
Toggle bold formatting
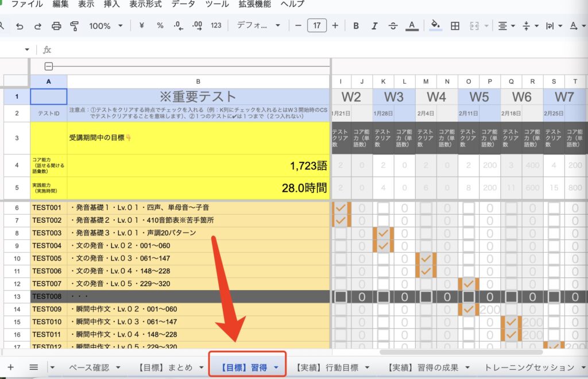pyautogui.click(x=356, y=26)
